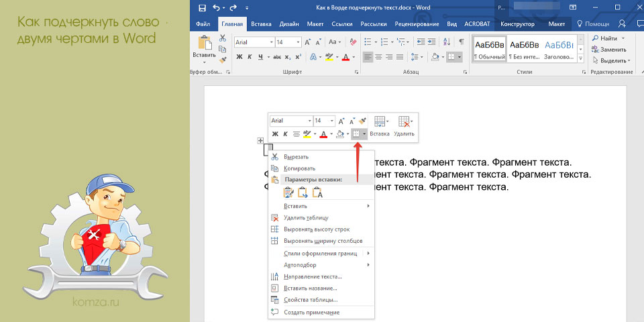
Task: Toggle italic К in the ribbon
Action: (250, 56)
